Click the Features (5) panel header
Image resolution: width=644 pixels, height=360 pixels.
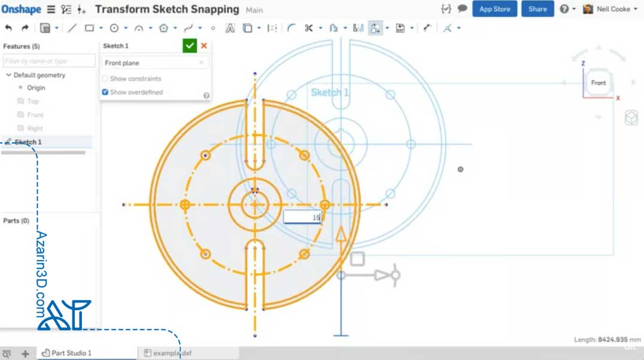22,47
